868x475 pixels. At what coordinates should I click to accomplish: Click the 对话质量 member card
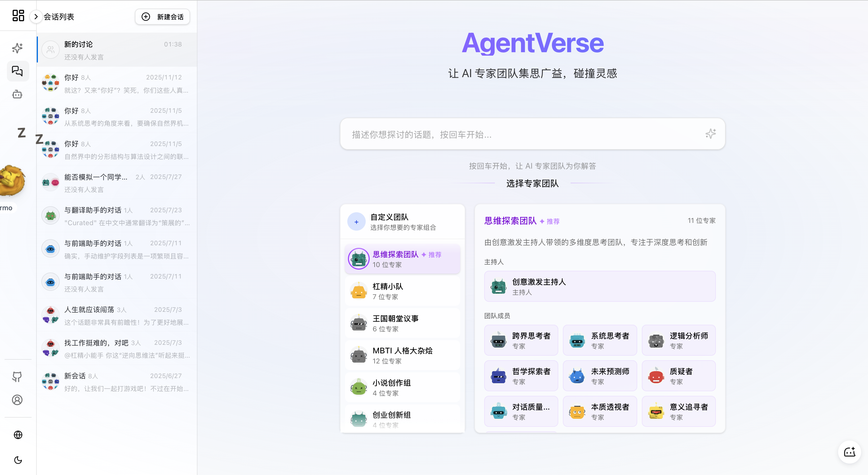pyautogui.click(x=521, y=411)
